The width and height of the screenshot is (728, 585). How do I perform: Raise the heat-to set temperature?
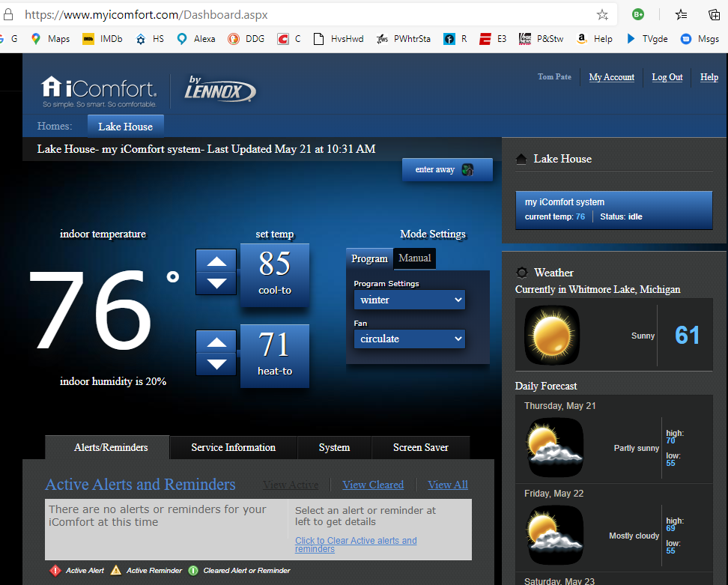[x=216, y=342]
